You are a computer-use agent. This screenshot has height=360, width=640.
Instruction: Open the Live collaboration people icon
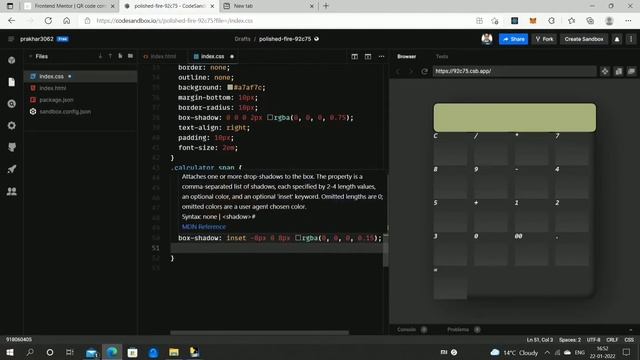(x=11, y=191)
